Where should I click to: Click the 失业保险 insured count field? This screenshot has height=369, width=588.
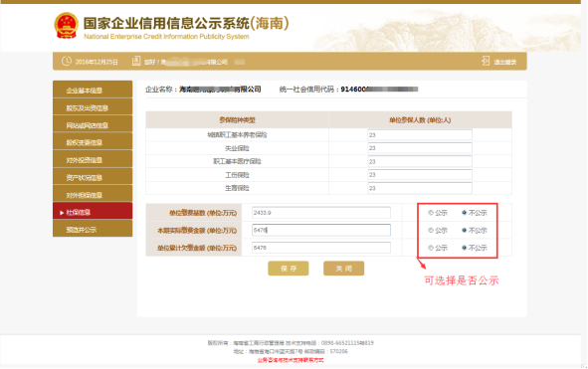click(x=420, y=148)
